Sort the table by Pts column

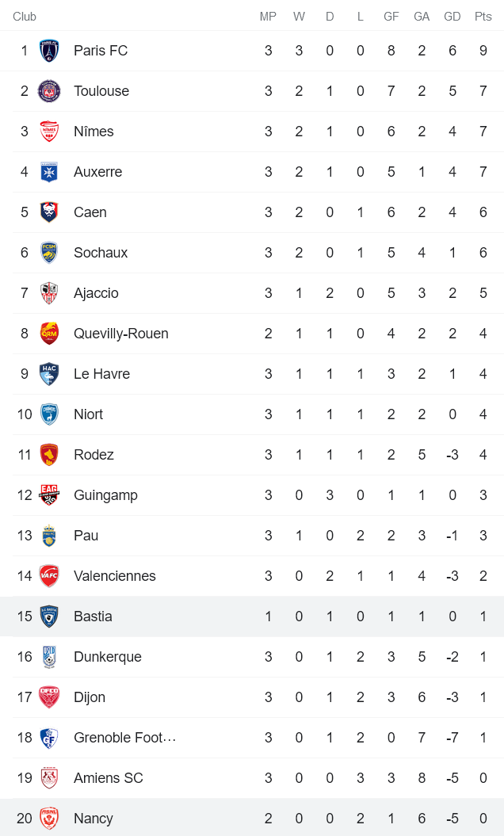coord(483,16)
